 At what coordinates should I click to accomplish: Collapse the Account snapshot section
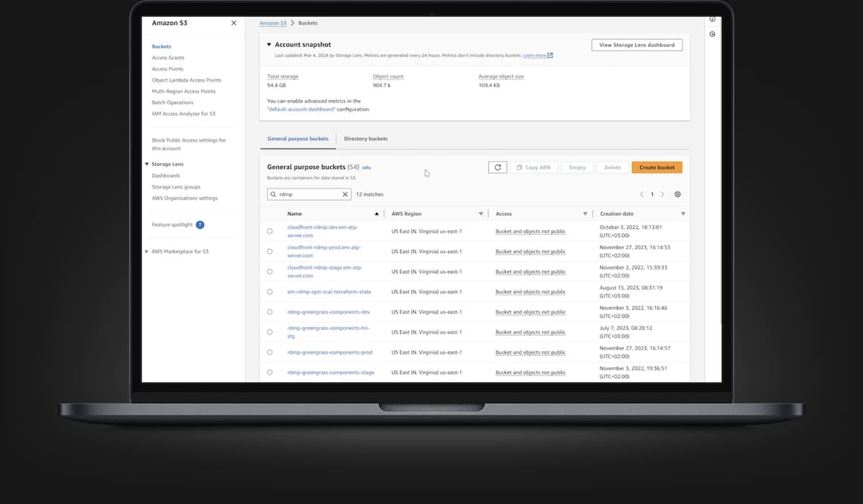[x=269, y=45]
